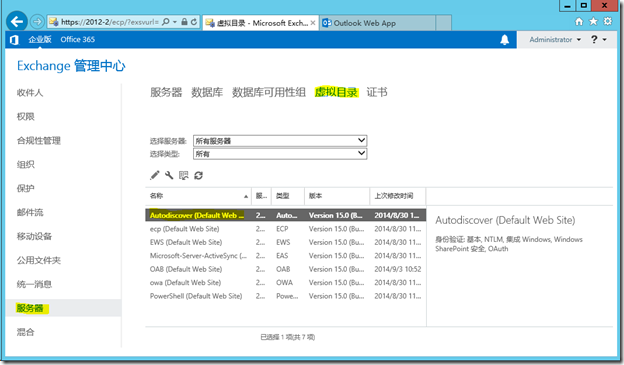
Task: Click the lock security icon in address bar
Action: pyautogui.click(x=184, y=22)
